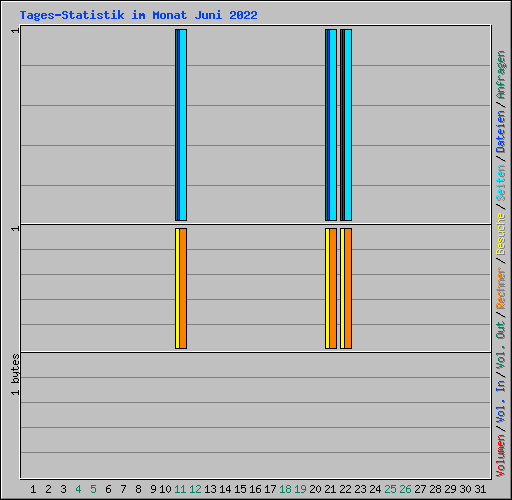Click green day label 25 on the x-axis
This screenshot has height=500, width=512.
click(x=390, y=489)
